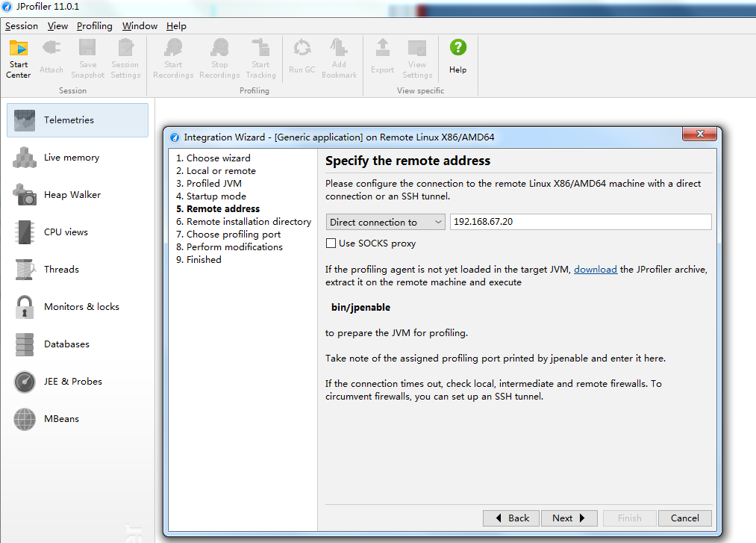Open the Live memory section

click(x=78, y=158)
